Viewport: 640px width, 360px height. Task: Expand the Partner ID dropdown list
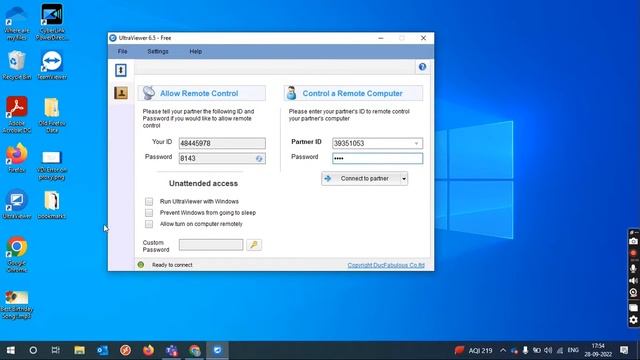coord(416,144)
